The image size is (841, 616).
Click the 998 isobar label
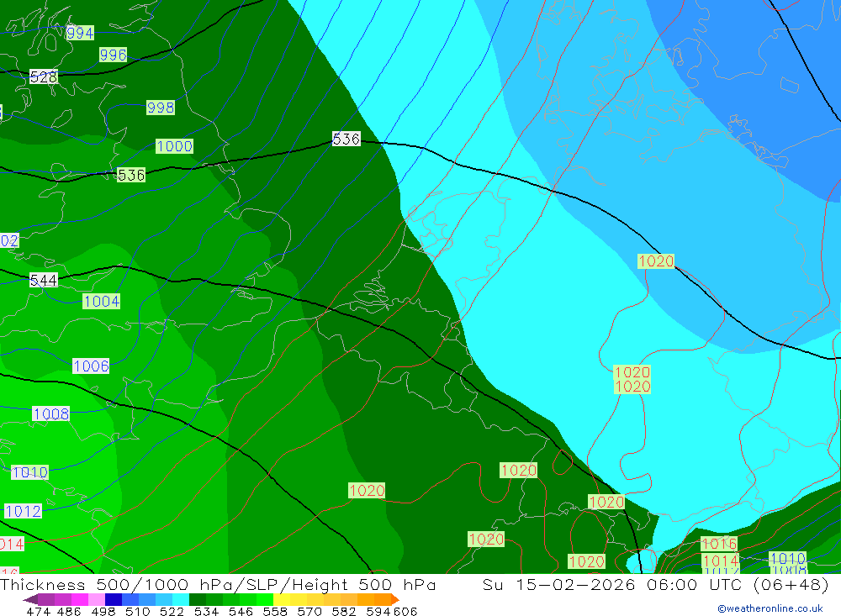(x=160, y=108)
